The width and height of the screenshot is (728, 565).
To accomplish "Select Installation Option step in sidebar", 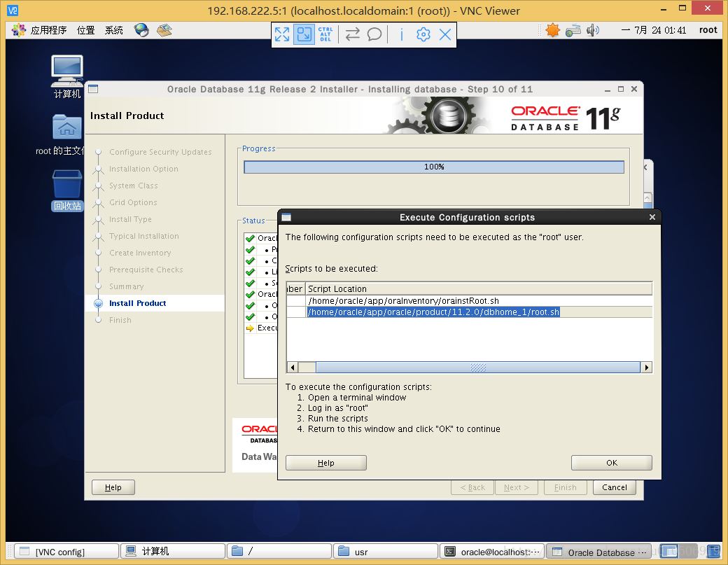I will point(143,169).
